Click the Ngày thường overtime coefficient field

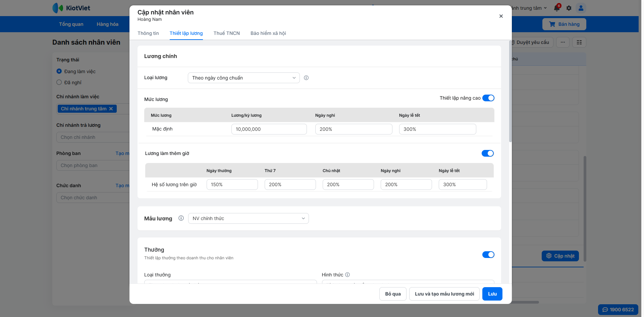pyautogui.click(x=232, y=184)
